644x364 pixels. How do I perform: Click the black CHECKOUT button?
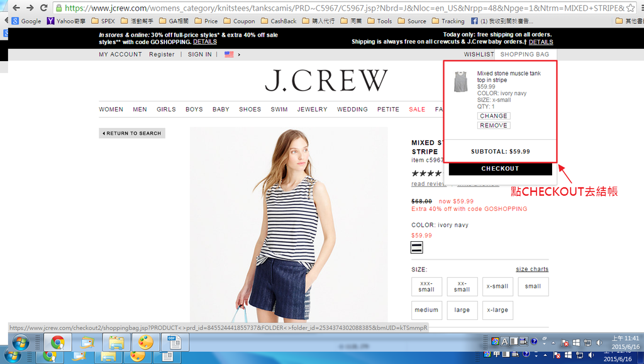(x=500, y=169)
